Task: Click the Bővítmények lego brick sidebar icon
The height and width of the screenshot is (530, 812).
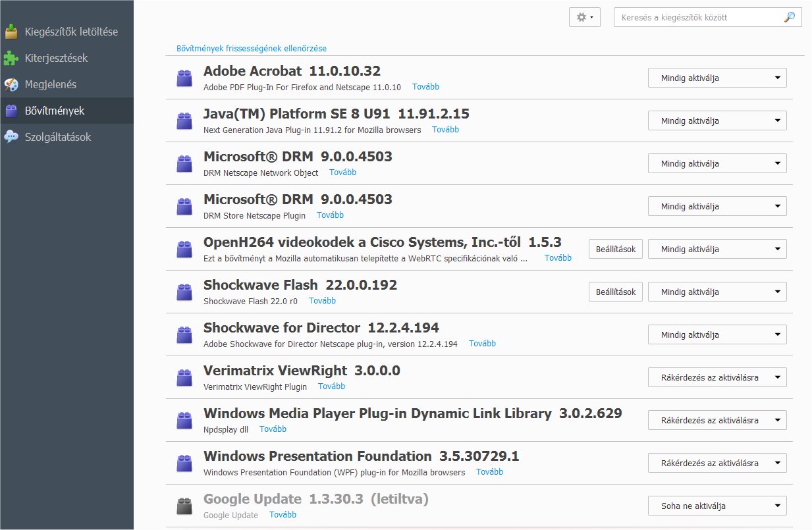Action: click(x=11, y=111)
